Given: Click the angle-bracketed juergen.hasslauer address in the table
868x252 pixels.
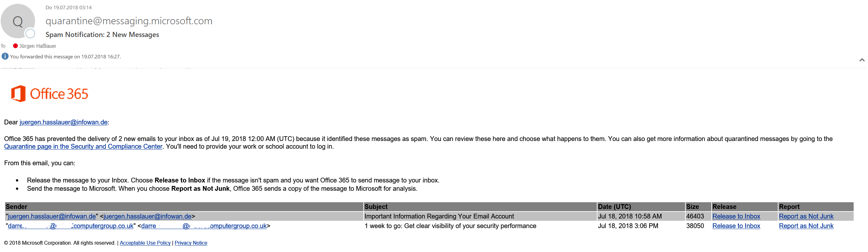Looking at the screenshot, I should click(148, 217).
